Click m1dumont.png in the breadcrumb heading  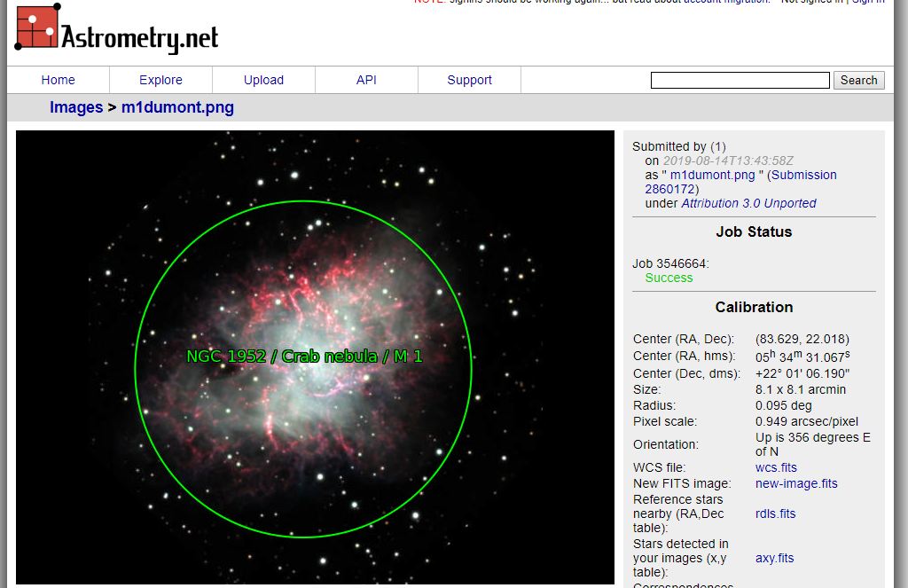177,107
